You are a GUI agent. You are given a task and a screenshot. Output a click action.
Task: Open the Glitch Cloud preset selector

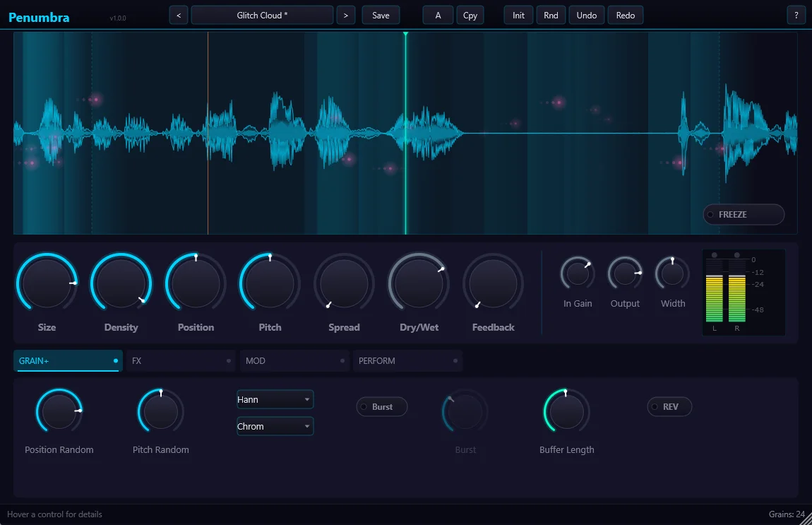[262, 16]
